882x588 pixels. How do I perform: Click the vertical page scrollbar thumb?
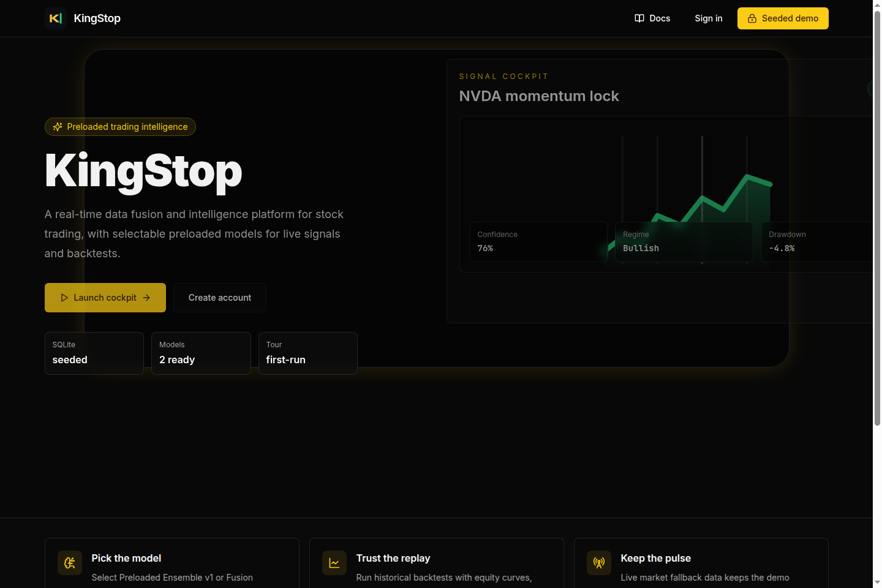[877, 217]
